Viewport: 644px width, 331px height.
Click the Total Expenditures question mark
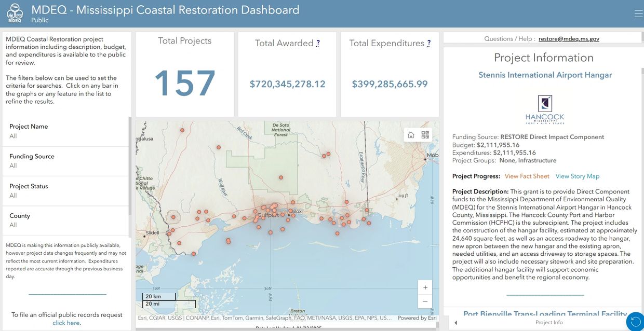click(428, 44)
